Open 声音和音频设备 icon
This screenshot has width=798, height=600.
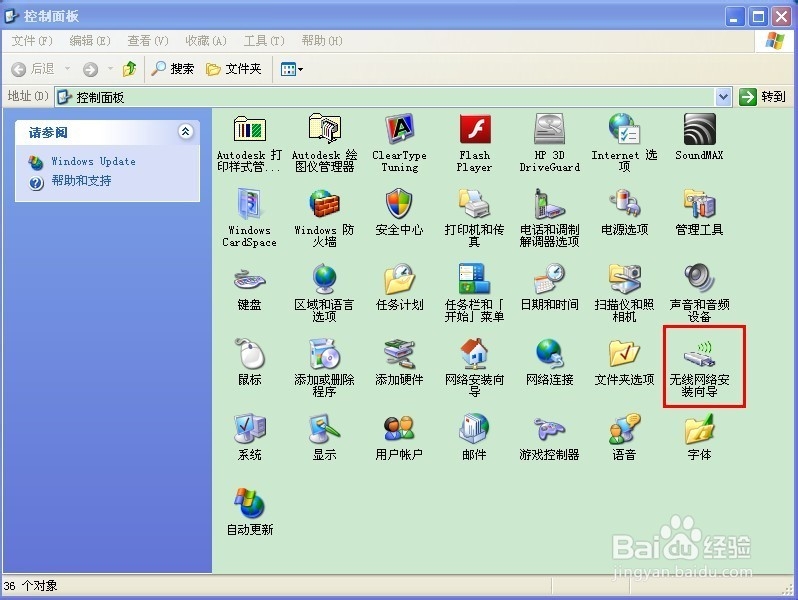point(699,278)
